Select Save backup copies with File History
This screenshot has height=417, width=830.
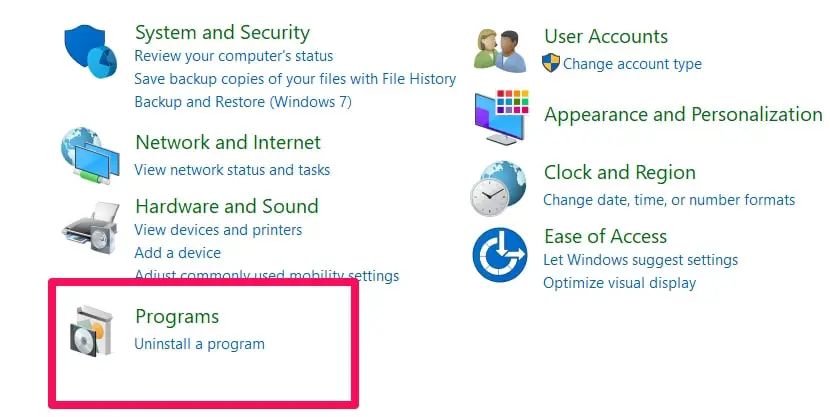[x=295, y=79]
